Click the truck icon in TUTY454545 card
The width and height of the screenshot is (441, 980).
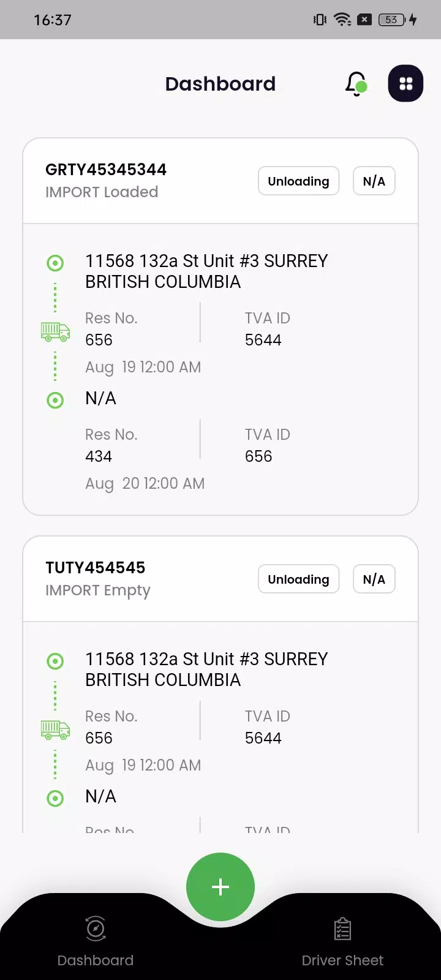(55, 730)
